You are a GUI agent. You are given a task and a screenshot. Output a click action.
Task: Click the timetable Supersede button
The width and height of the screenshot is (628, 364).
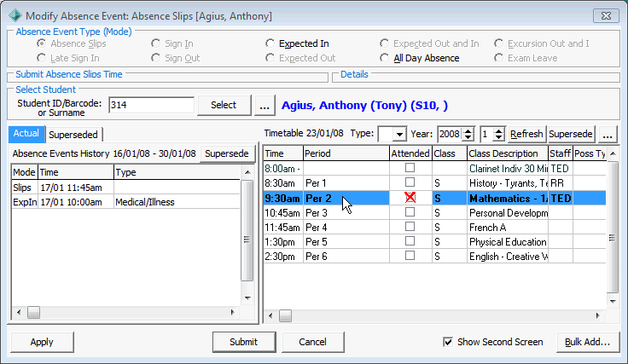coord(571,134)
